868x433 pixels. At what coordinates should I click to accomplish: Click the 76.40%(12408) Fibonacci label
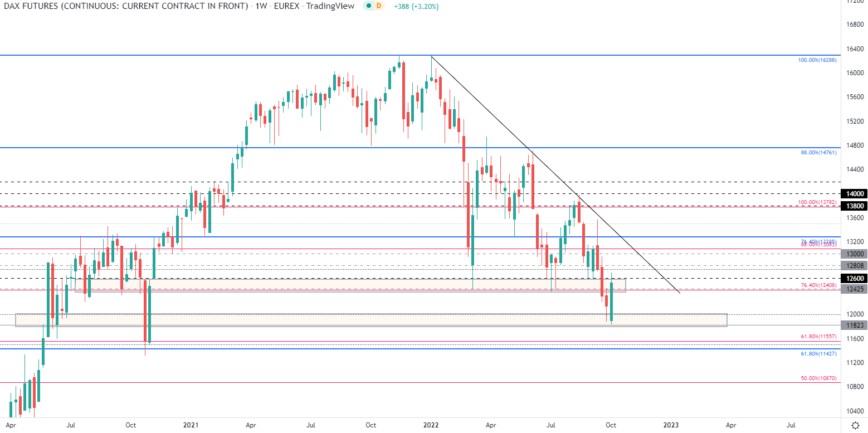(x=819, y=285)
